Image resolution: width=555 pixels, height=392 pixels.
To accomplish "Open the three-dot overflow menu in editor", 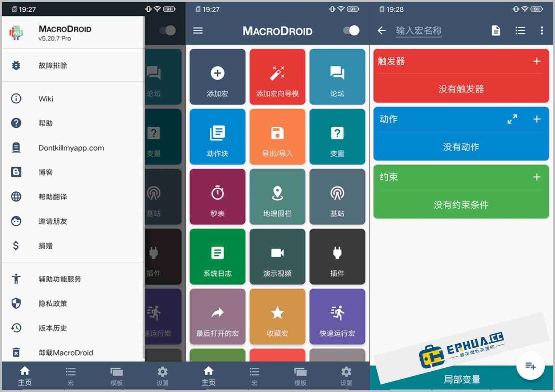I will [x=542, y=30].
